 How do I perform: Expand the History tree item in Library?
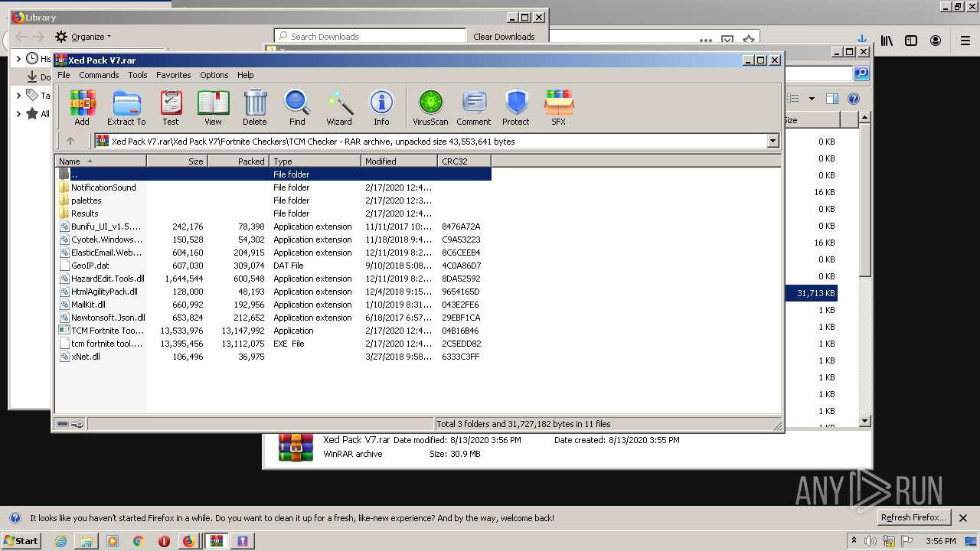click(18, 58)
